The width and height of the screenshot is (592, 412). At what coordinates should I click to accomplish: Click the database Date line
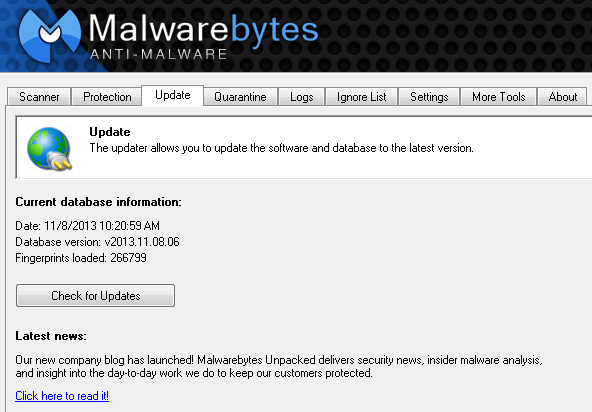88,226
